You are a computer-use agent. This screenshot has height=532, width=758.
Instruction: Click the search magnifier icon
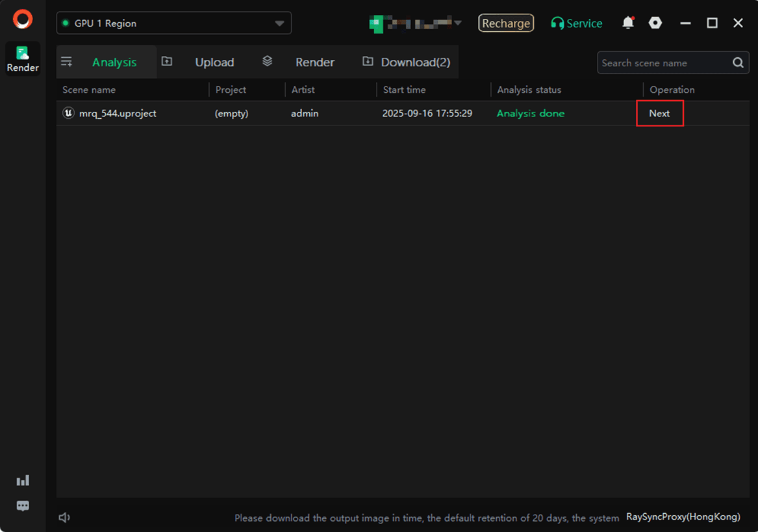pos(738,63)
